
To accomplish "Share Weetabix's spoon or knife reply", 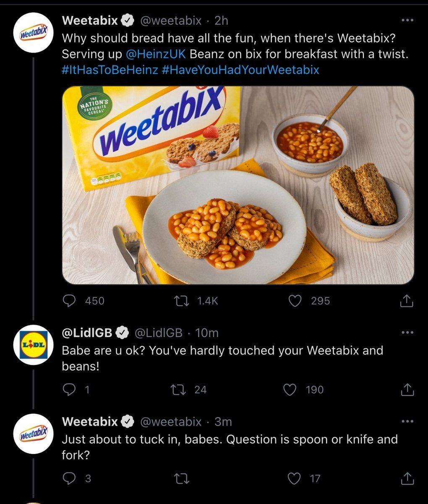I will [x=407, y=478].
